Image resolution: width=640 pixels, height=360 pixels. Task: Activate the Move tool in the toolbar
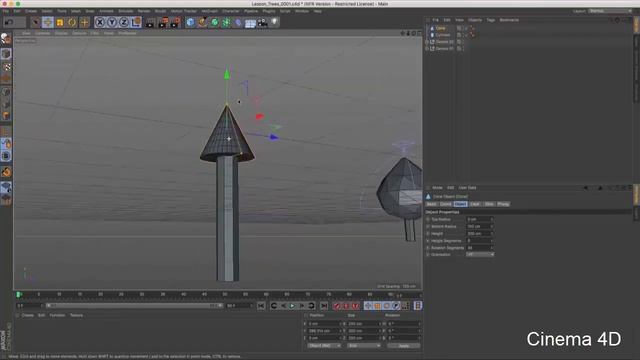click(48, 22)
